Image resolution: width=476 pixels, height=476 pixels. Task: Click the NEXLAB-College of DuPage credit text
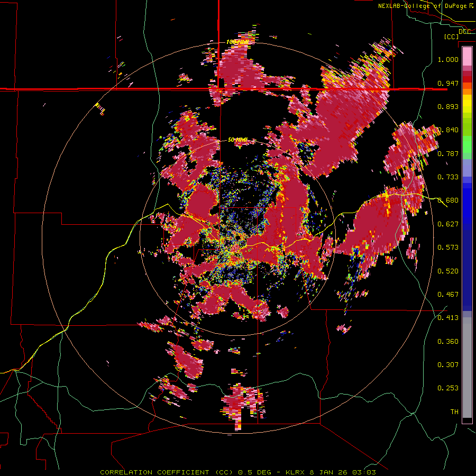[422, 6]
